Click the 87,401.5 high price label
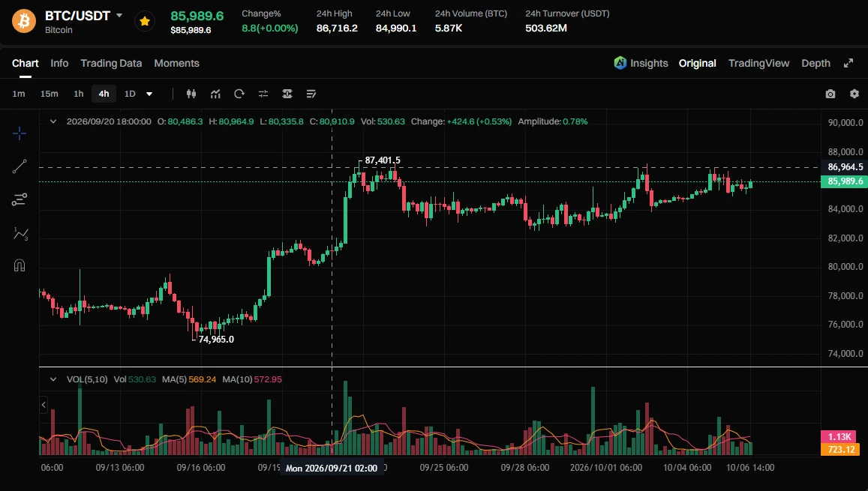868x491 pixels. coord(383,160)
